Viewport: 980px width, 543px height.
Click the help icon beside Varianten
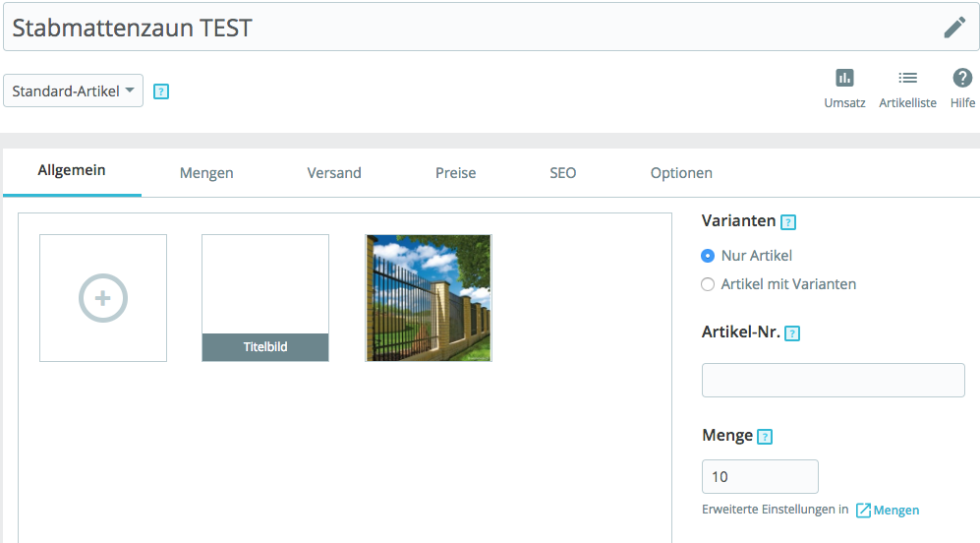[787, 222]
